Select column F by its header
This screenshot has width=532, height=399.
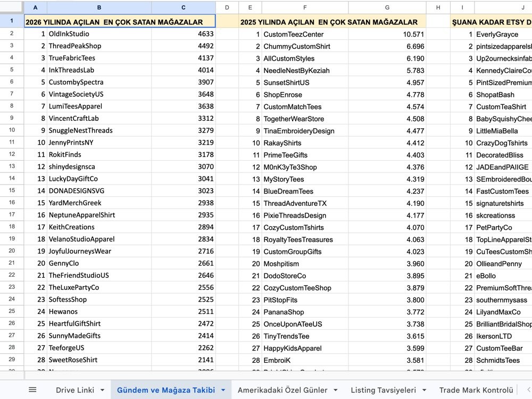coord(305,7)
